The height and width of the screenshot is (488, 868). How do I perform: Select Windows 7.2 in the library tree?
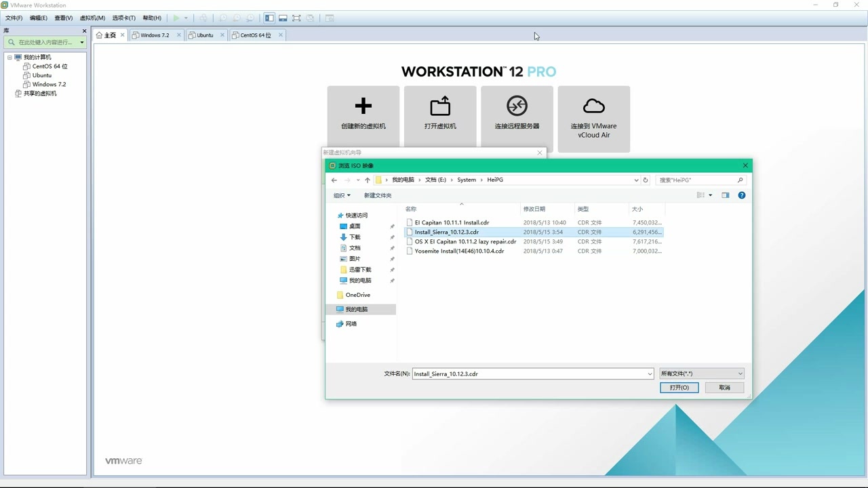(49, 84)
